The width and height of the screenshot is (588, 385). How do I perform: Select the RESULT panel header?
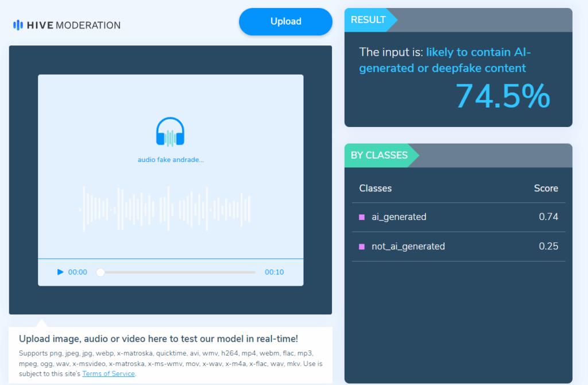(x=368, y=20)
